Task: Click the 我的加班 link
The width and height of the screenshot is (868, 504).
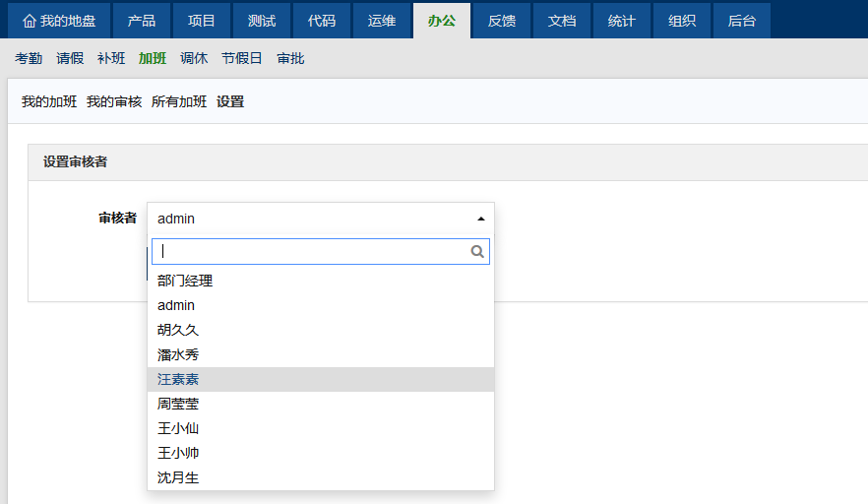Action: (x=49, y=101)
